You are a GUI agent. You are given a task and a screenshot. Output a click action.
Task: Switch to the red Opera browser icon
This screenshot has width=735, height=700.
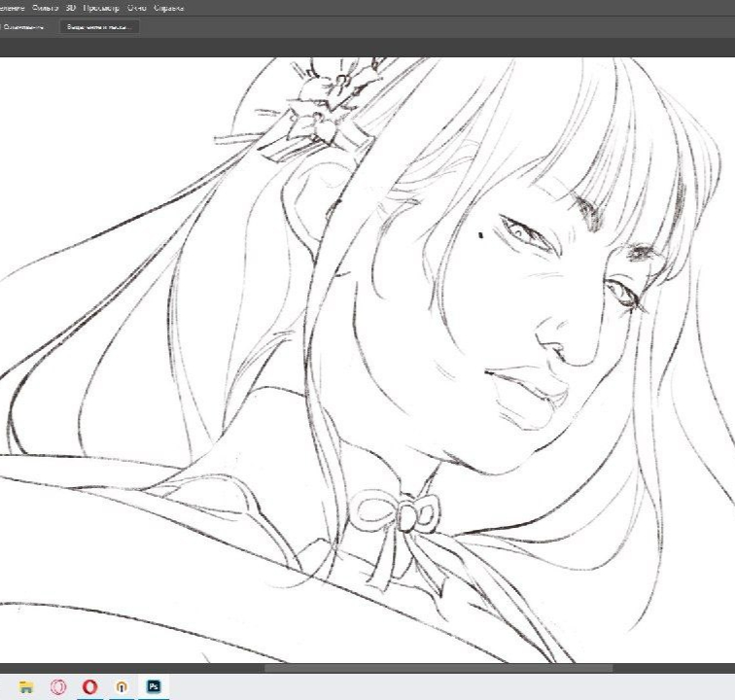point(90,686)
